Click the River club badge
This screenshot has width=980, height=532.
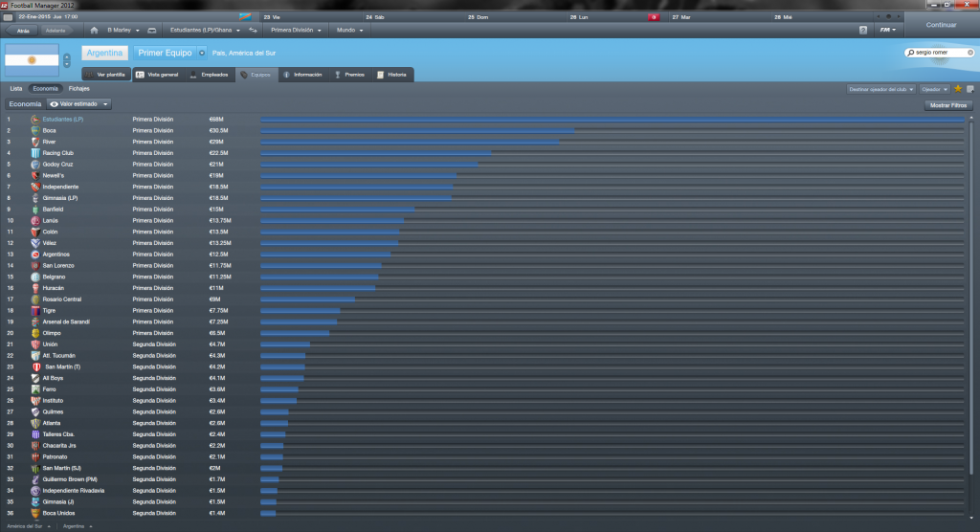(x=35, y=142)
